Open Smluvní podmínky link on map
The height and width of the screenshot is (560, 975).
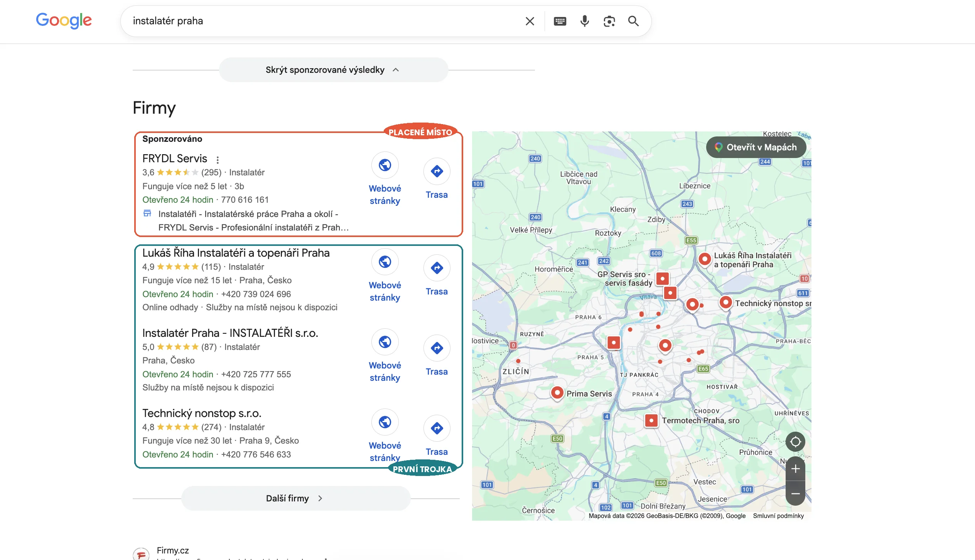[x=778, y=516]
